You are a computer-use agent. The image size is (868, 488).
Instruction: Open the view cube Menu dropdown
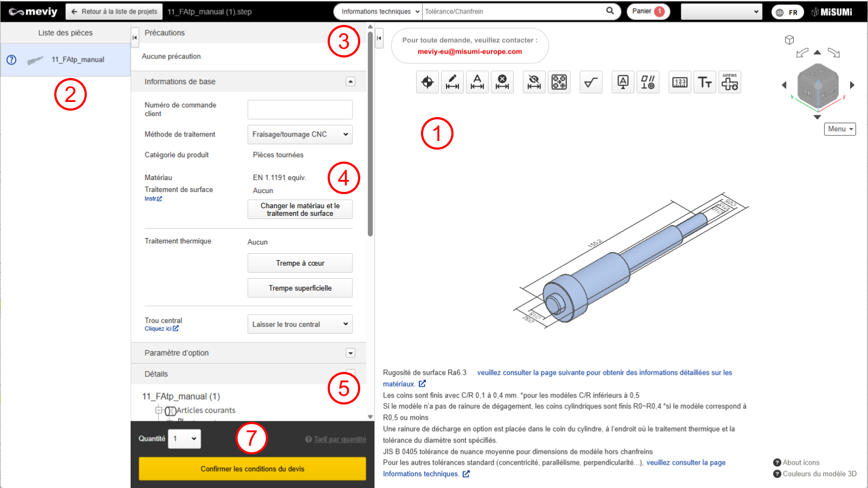pyautogui.click(x=840, y=129)
